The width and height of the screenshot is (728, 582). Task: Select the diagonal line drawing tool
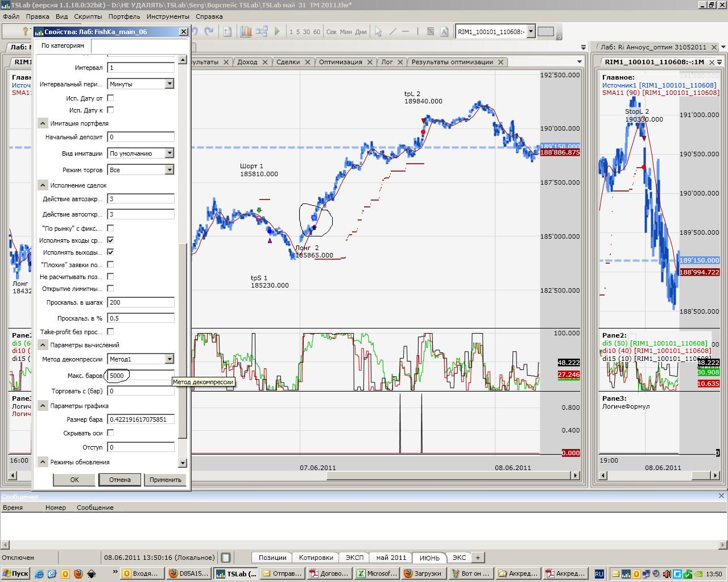[393, 32]
